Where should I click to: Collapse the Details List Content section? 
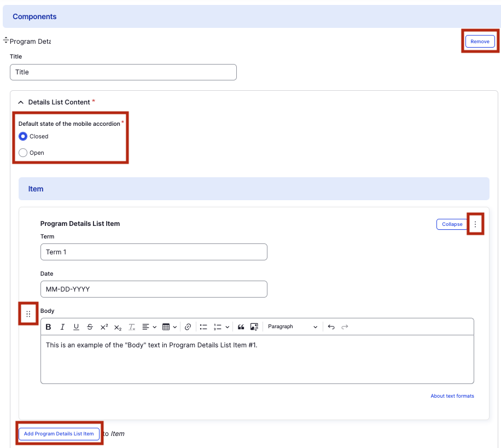point(21,102)
